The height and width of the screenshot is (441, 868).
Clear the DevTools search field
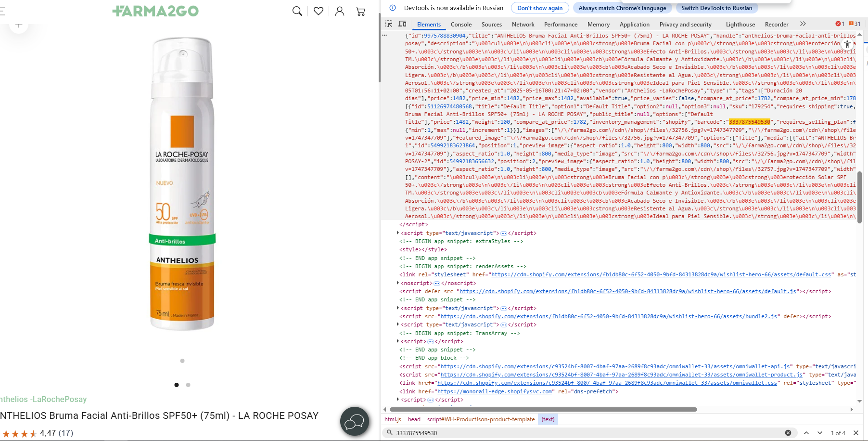(x=788, y=433)
